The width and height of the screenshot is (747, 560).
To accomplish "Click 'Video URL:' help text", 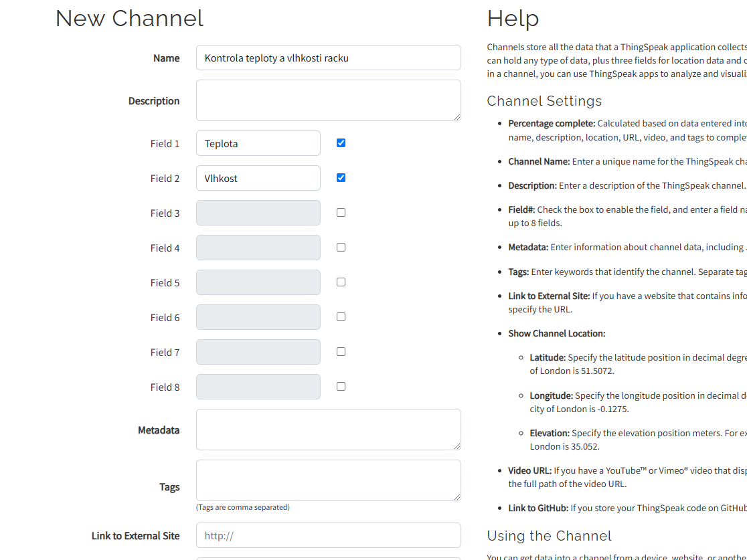I will [x=529, y=470].
